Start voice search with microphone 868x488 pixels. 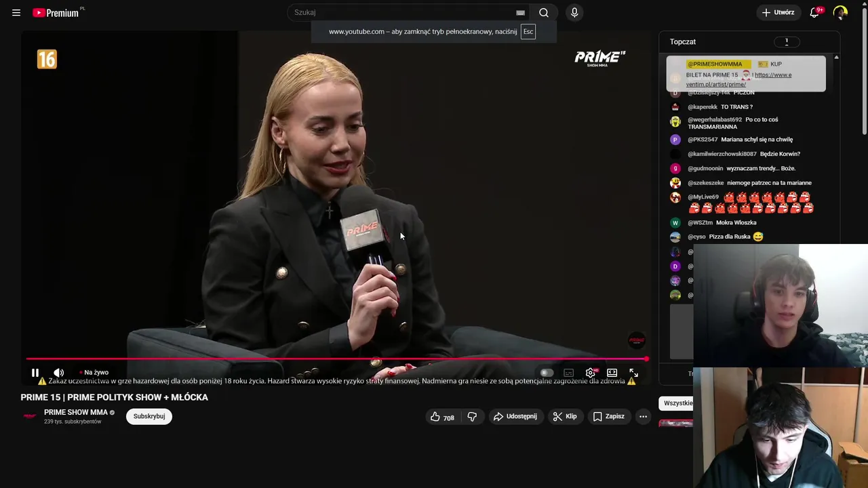(x=574, y=12)
